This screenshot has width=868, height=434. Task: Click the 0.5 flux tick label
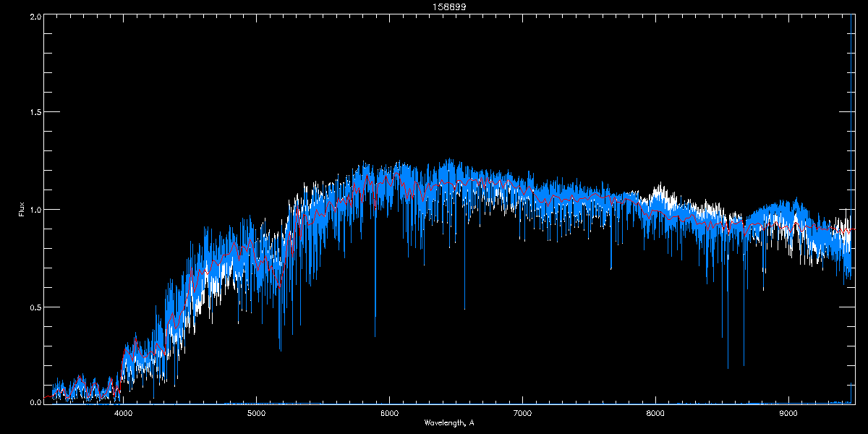click(34, 307)
